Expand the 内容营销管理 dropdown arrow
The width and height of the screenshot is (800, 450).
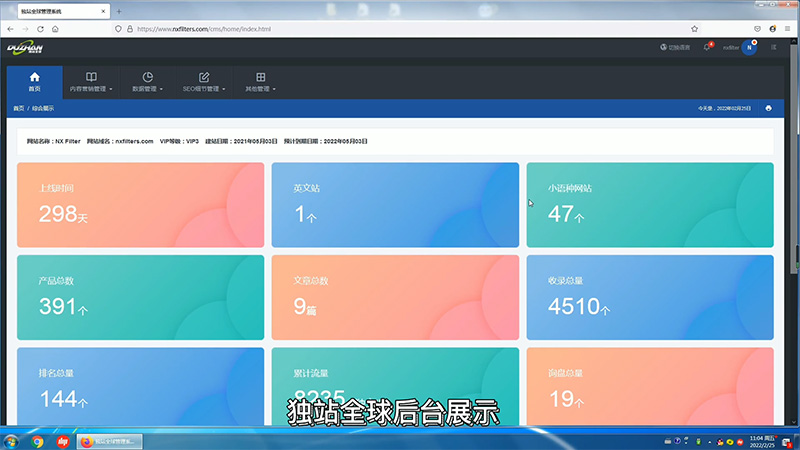pyautogui.click(x=111, y=89)
